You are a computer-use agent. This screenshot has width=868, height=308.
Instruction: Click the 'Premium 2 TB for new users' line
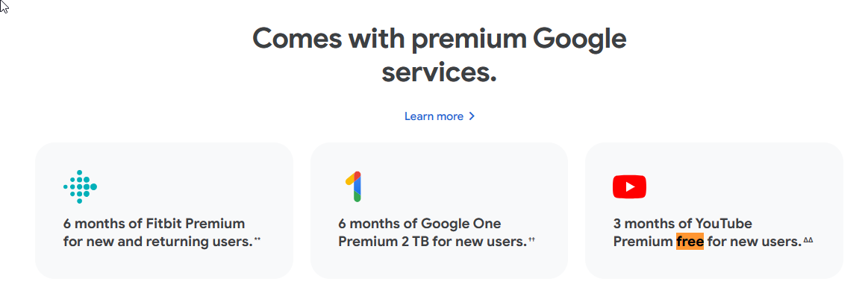431,242
